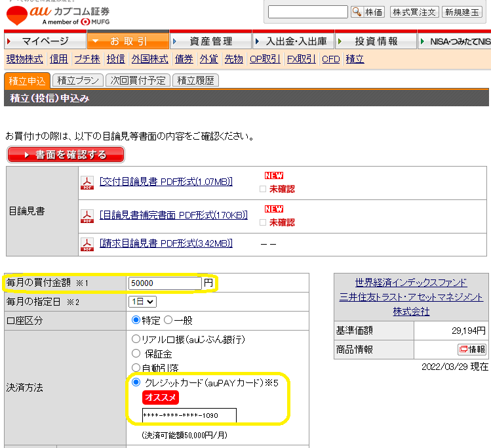Click the red オススメ badge
Viewport: 491px width, 448px height.
coord(161,397)
